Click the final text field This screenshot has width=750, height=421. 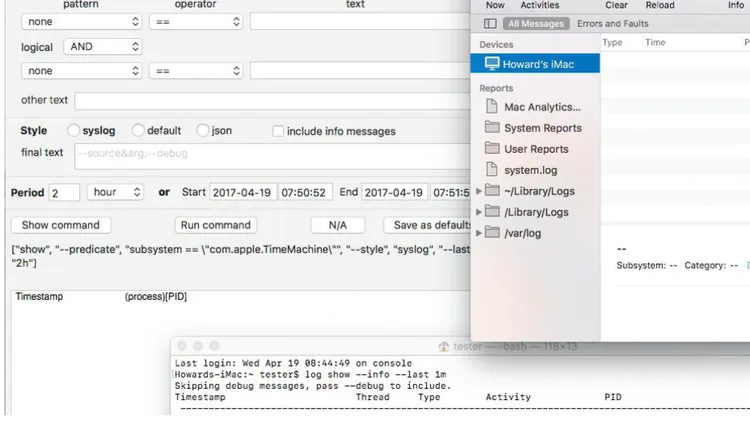272,156
